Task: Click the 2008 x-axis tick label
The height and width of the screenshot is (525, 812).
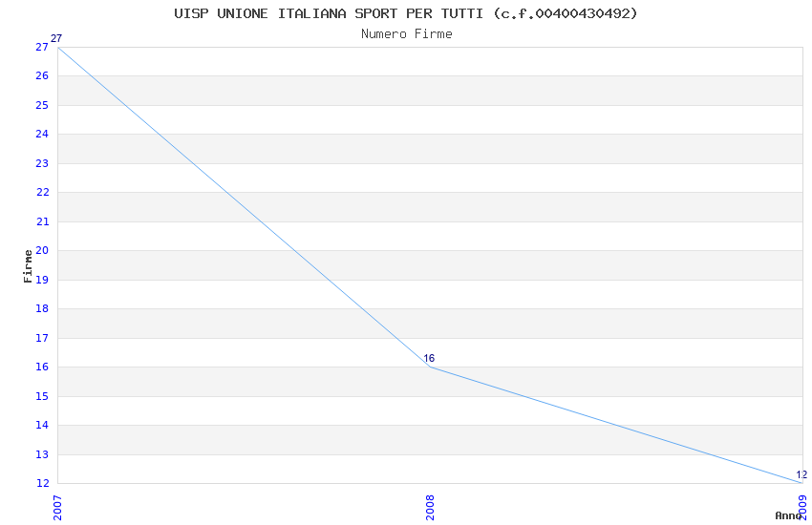Action: tap(430, 508)
